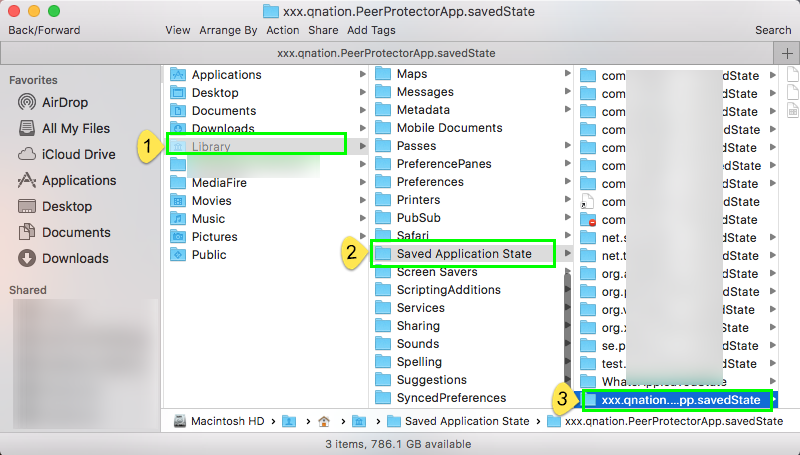The image size is (800, 455).
Task: Click the Documents folder icon in first column
Action: point(178,111)
